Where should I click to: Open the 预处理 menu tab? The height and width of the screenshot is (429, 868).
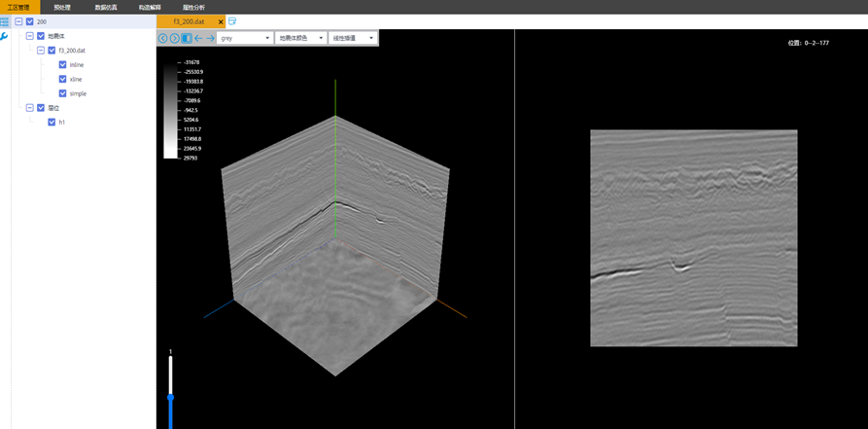pos(62,7)
